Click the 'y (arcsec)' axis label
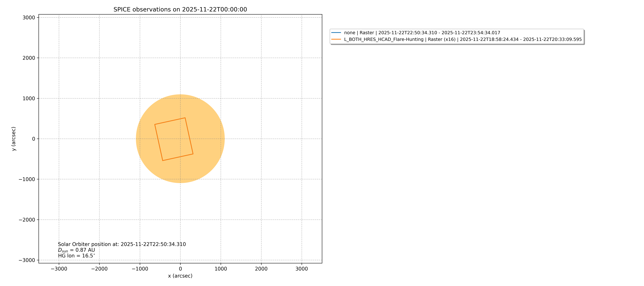The height and width of the screenshot is (286, 644). (x=14, y=139)
